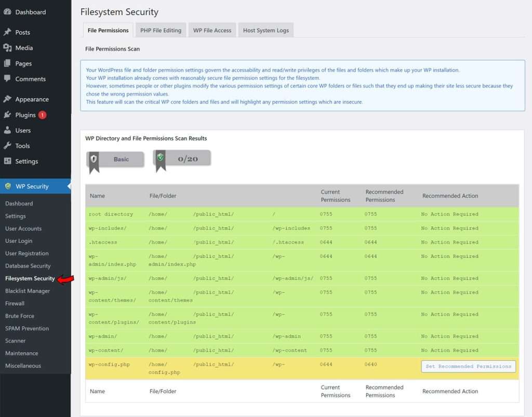Select the Posts pin icon

(7, 32)
